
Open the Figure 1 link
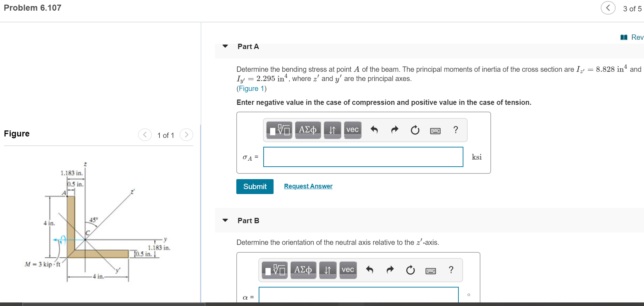pos(252,88)
